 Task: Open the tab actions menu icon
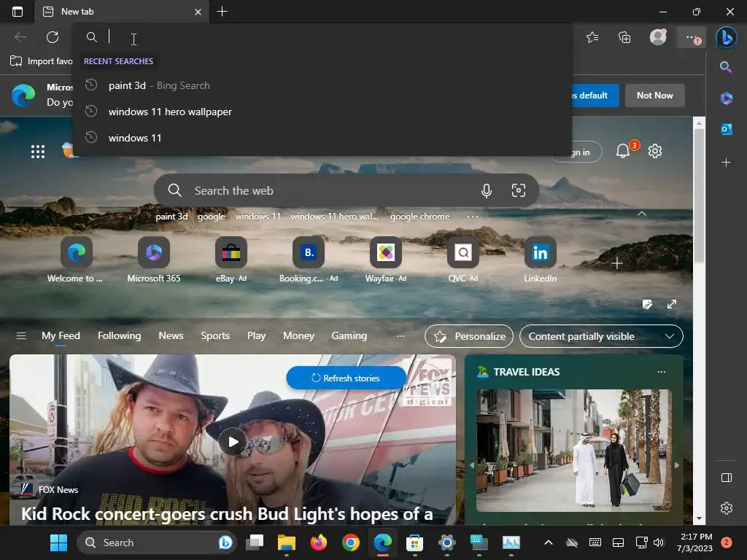pyautogui.click(x=18, y=12)
